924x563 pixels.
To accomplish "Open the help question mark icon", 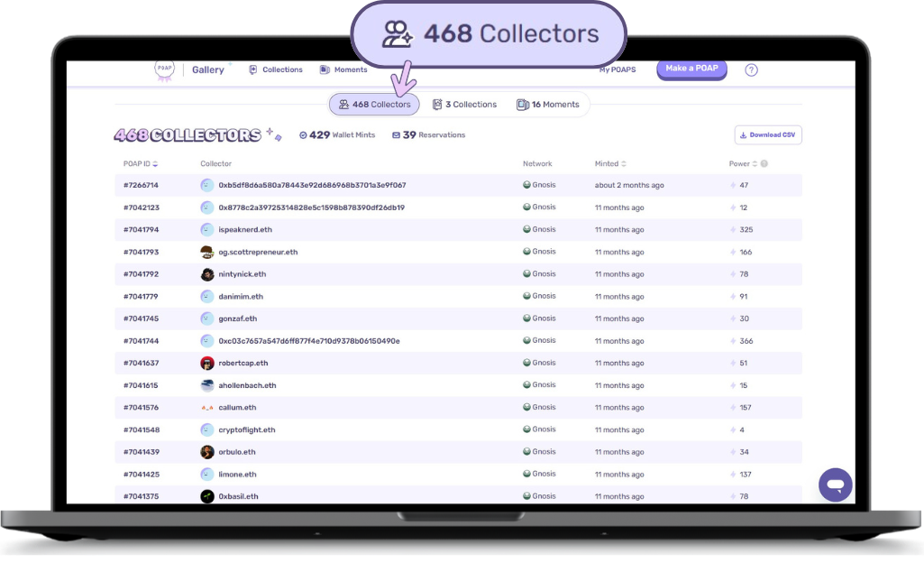I will click(751, 69).
